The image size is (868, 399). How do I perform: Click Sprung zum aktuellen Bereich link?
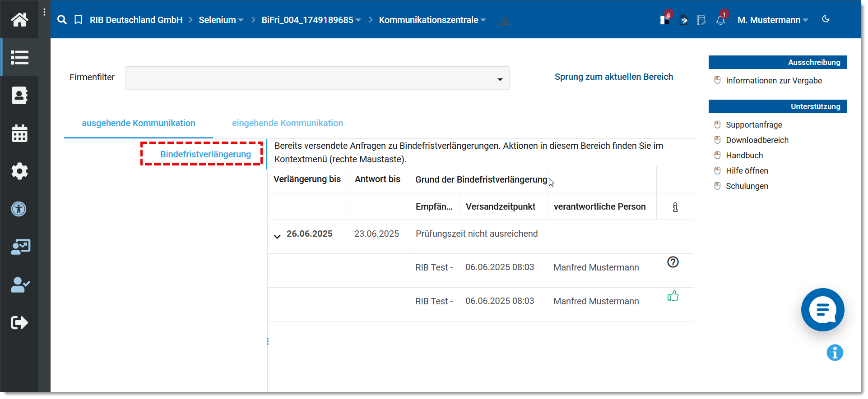[x=613, y=77]
